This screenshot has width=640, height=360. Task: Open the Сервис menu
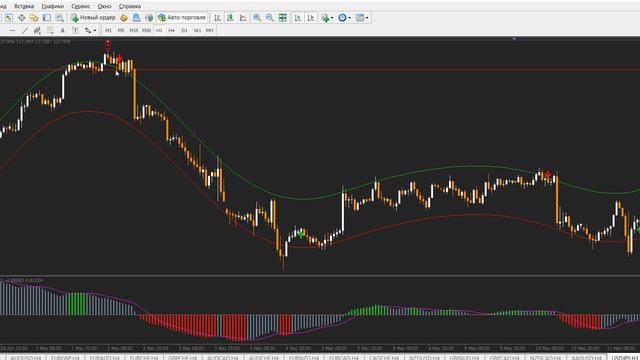click(x=80, y=6)
